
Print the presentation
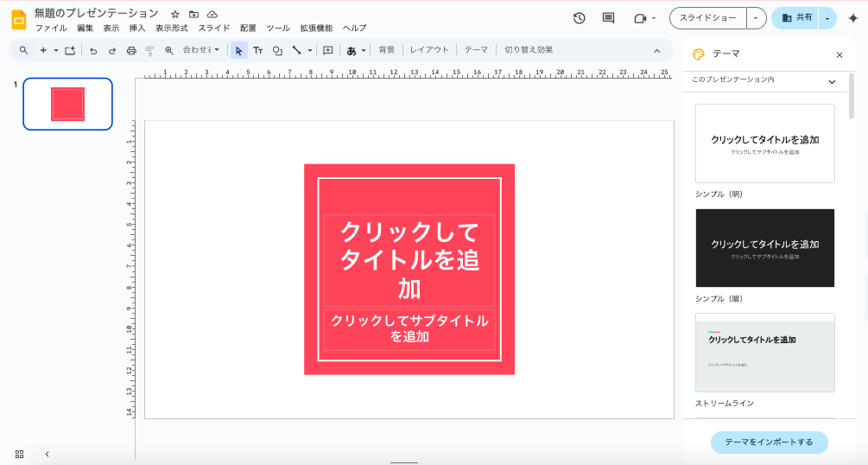[x=131, y=50]
